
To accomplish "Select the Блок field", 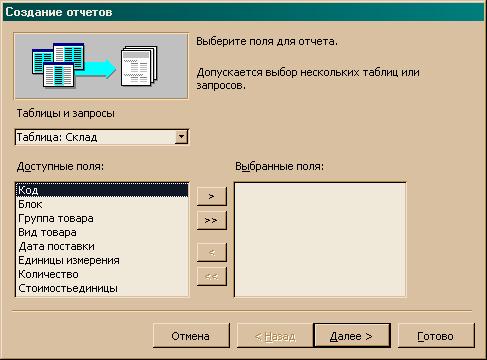I will pyautogui.click(x=102, y=204).
